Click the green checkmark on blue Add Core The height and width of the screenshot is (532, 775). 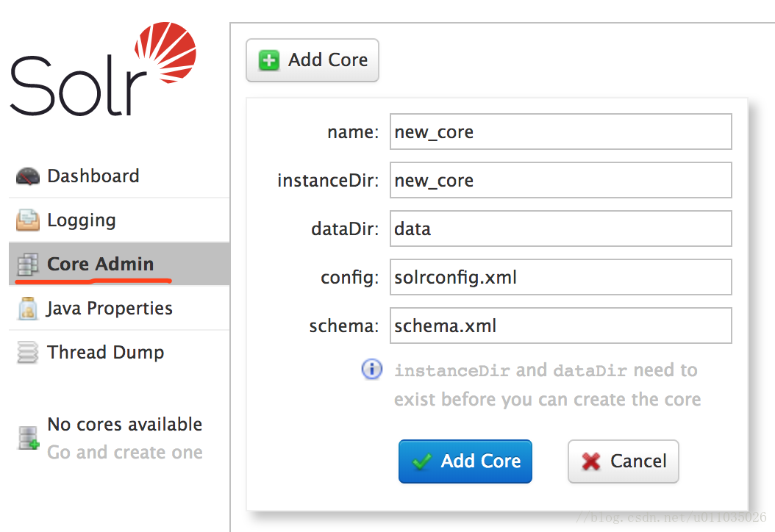(x=422, y=461)
